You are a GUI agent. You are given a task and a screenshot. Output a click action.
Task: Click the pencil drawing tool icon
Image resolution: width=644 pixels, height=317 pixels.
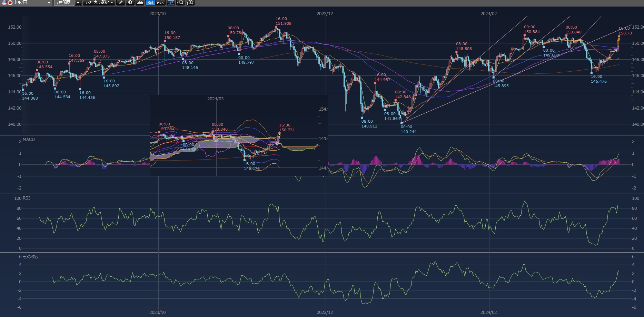120,3
